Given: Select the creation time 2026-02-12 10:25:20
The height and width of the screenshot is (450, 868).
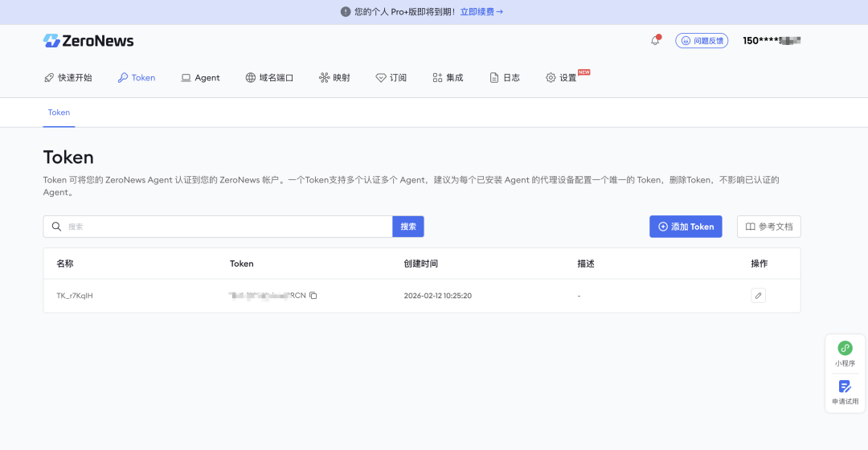Looking at the screenshot, I should point(438,296).
